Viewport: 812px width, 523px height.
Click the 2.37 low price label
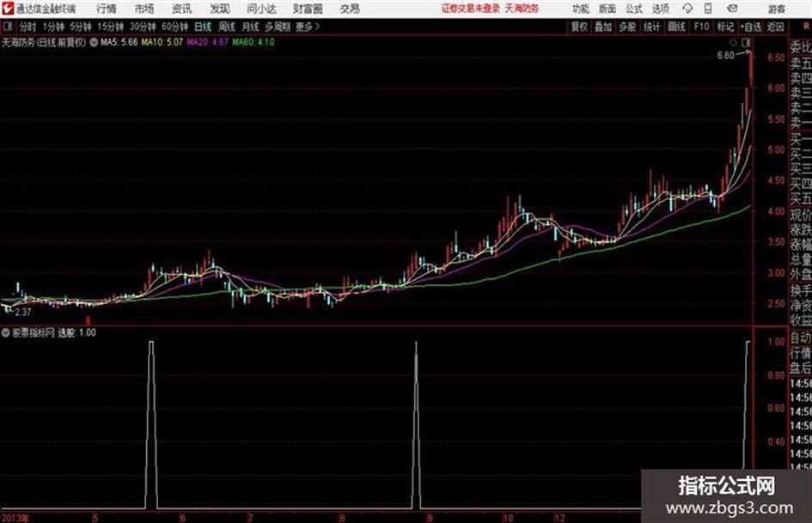(23, 313)
